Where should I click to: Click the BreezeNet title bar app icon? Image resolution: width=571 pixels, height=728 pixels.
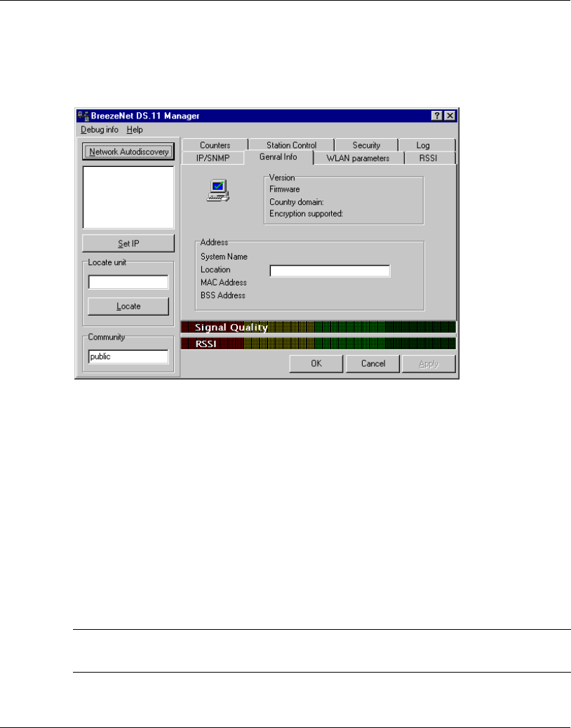coord(83,116)
